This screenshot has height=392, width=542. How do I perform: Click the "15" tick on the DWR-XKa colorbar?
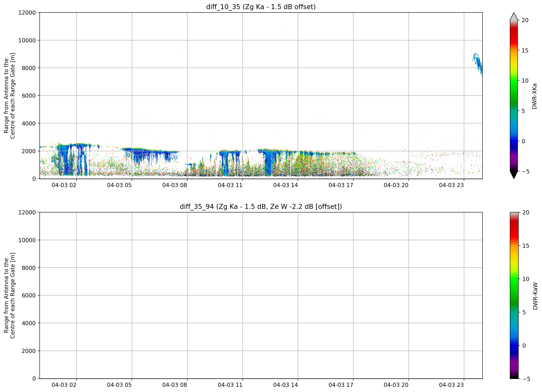pyautogui.click(x=525, y=51)
